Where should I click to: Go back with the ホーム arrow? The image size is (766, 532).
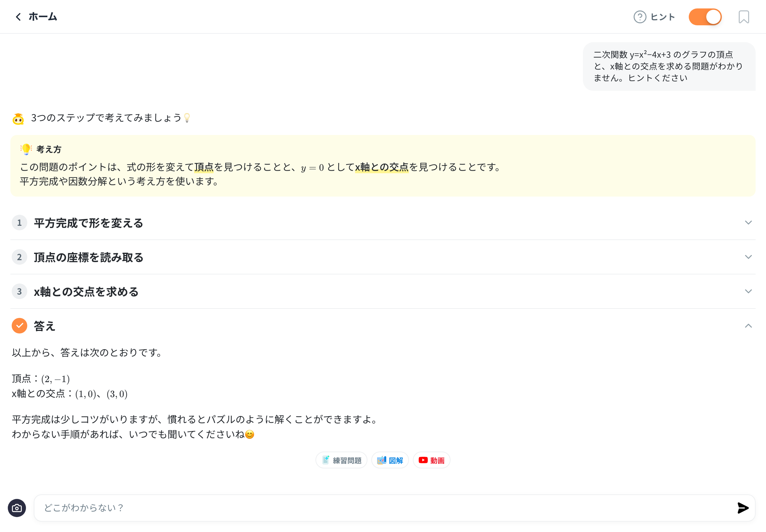point(19,17)
